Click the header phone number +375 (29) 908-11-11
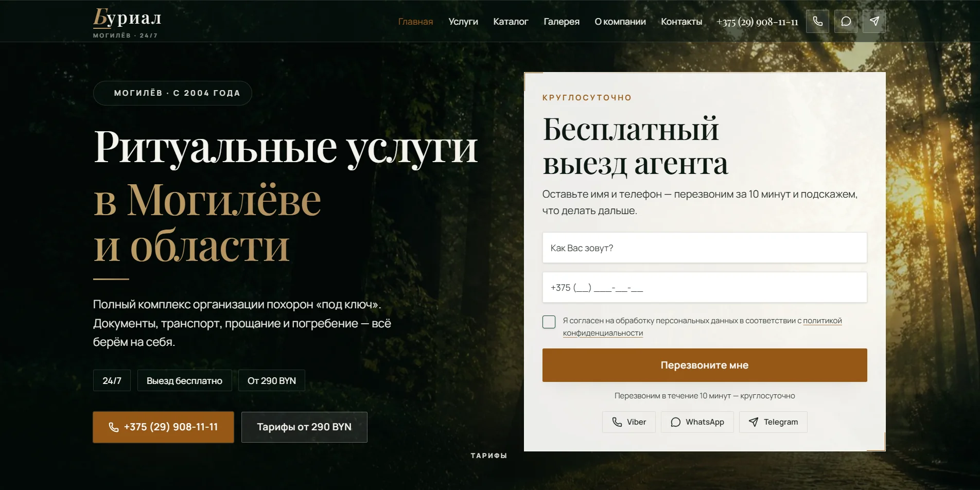Image resolution: width=980 pixels, height=490 pixels. [757, 22]
